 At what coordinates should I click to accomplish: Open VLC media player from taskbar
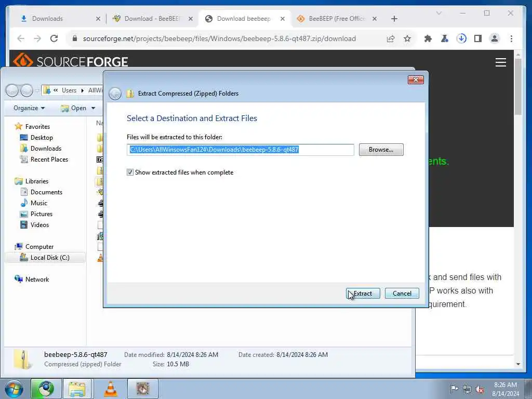(110, 389)
